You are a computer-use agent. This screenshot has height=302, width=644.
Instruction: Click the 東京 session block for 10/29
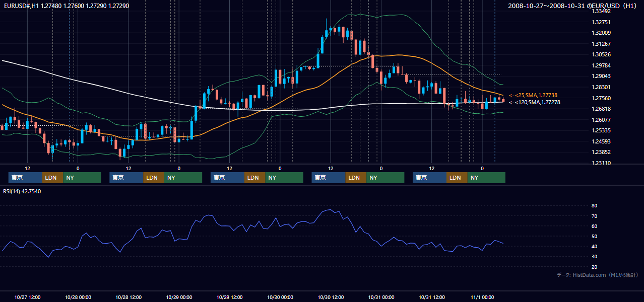pos(227,178)
